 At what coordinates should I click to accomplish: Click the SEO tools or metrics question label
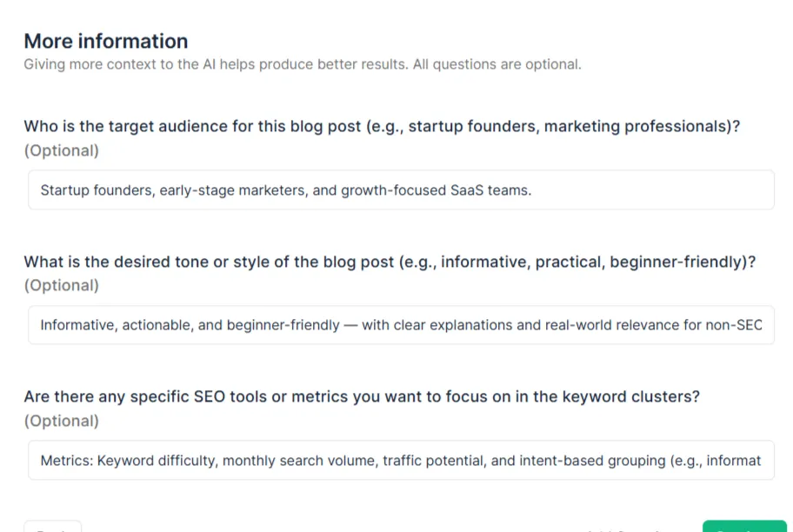pyautogui.click(x=362, y=396)
